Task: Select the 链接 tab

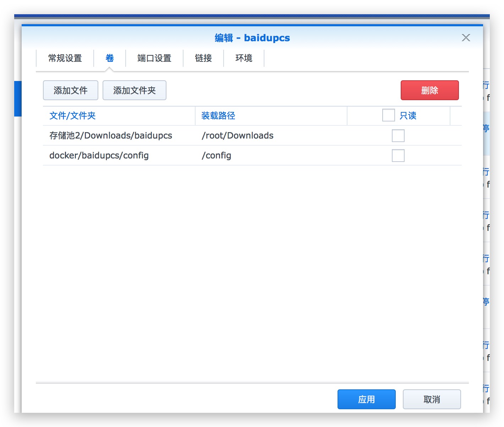Action: 203,58
